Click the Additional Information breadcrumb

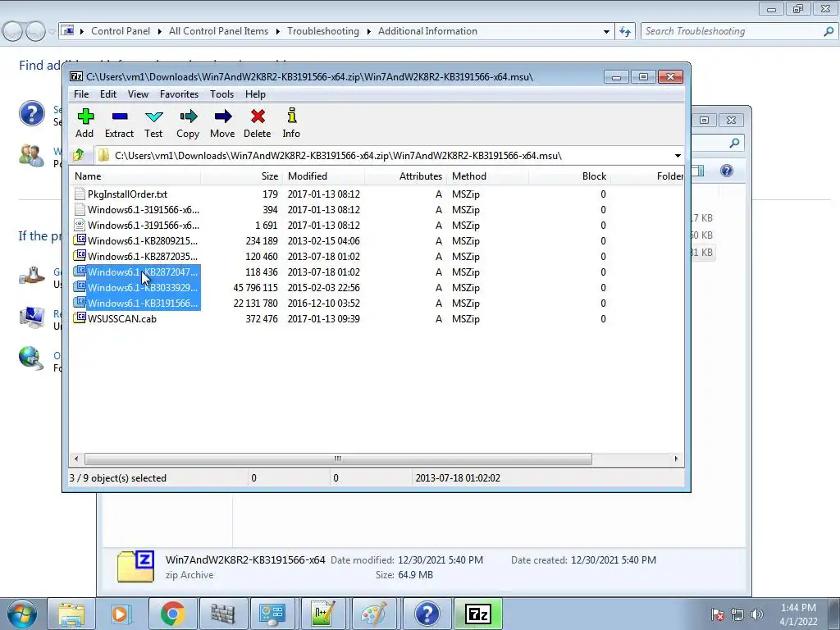pyautogui.click(x=427, y=31)
